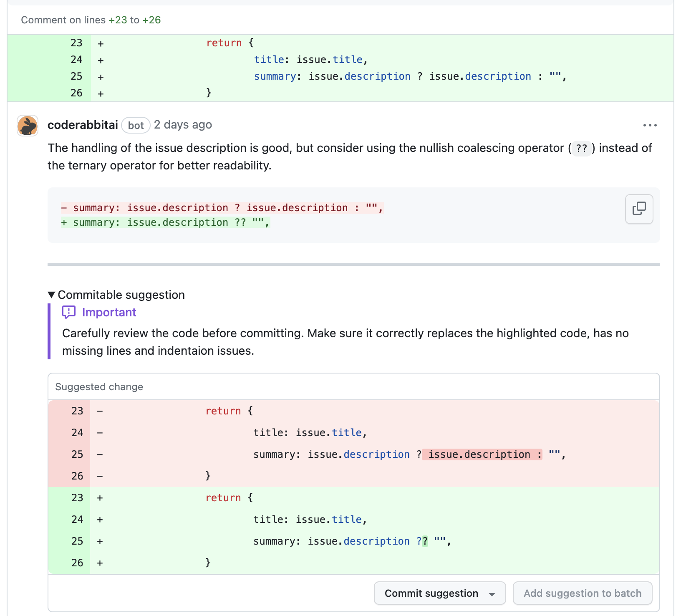This screenshot has width=686, height=616.
Task: Collapse the Commitable suggestion section
Action: point(51,294)
